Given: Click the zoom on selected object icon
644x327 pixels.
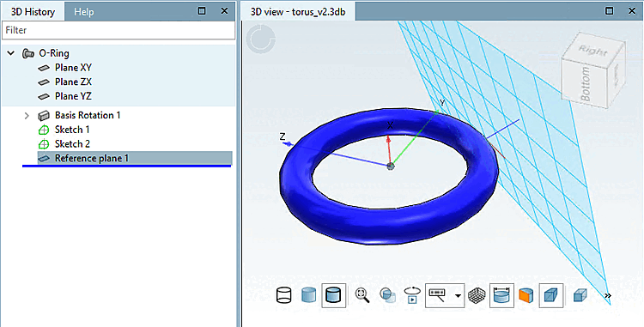Looking at the screenshot, I should click(x=387, y=295).
